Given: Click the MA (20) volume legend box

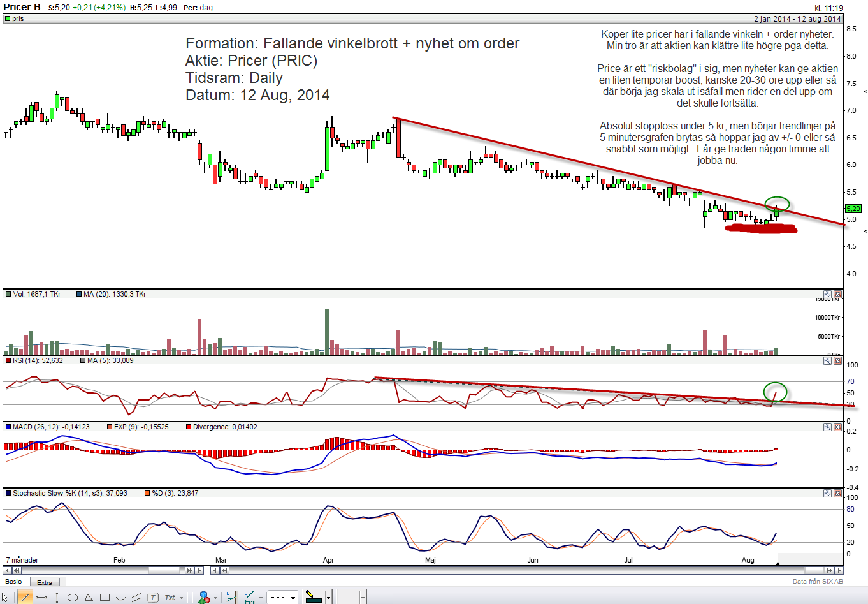Looking at the screenshot, I should point(79,294).
